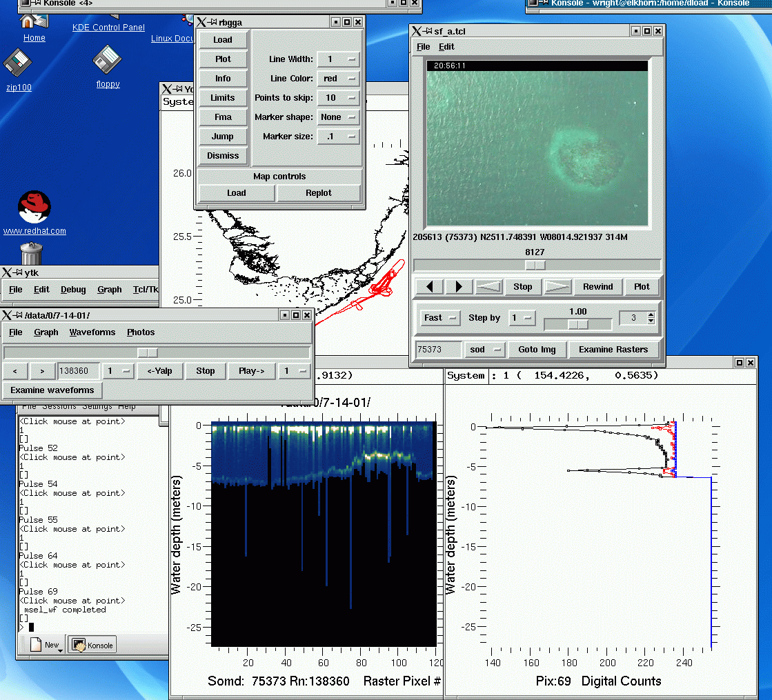
Task: Open the Fast speed dropdown in sf_a.tcl
Action: (439, 318)
